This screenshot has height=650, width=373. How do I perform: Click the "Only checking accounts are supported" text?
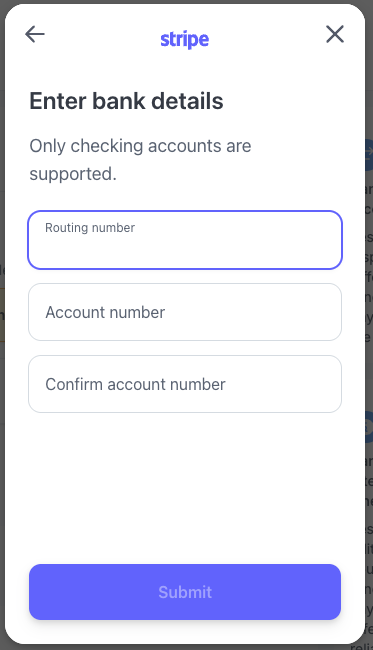(140, 160)
